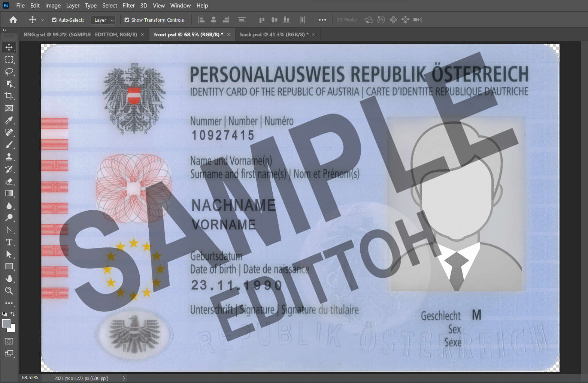588x383 pixels.
Task: Select the History Brush tool
Action: 9,169
